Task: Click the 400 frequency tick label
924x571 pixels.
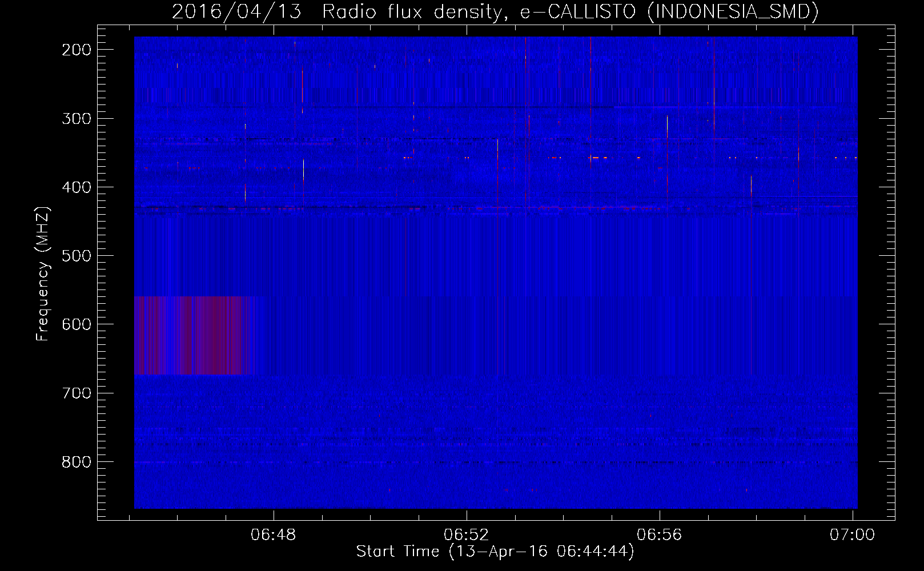Action: click(77, 187)
